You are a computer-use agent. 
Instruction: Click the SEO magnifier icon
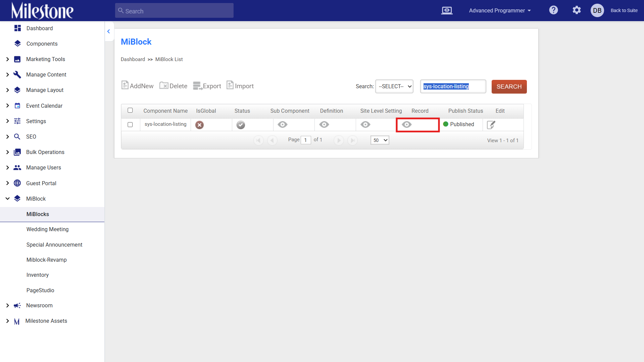pos(17,137)
